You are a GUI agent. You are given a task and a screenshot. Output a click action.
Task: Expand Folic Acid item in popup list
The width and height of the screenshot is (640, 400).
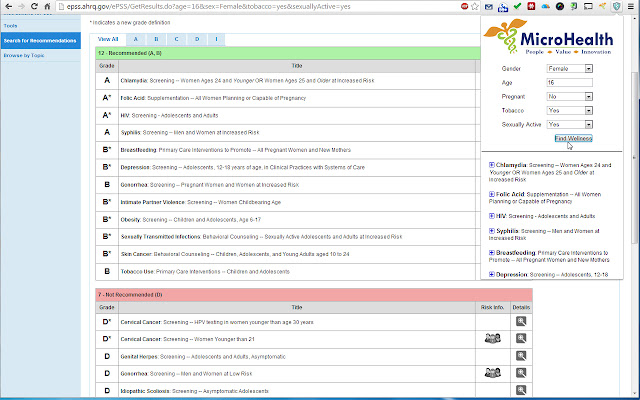(491, 193)
